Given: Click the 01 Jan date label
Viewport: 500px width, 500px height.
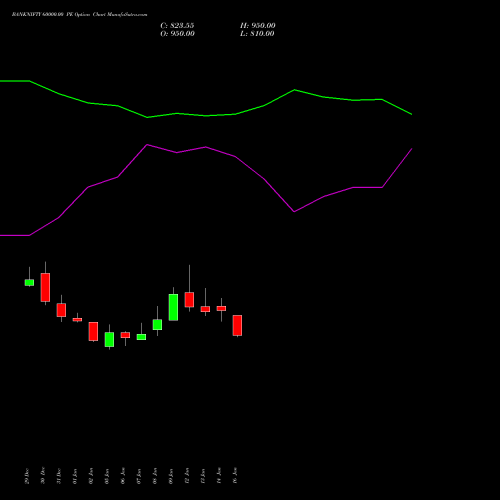Looking at the screenshot, I should pyautogui.click(x=75, y=476).
